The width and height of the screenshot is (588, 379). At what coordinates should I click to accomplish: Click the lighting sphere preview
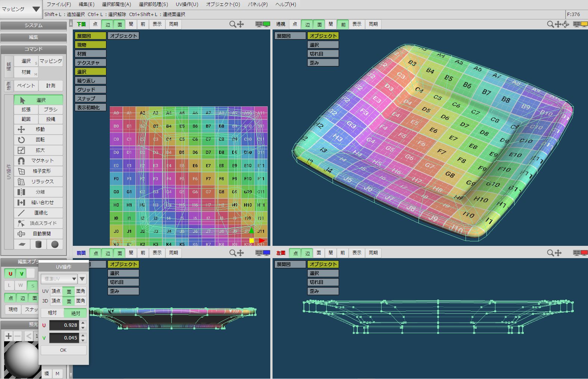point(21,360)
